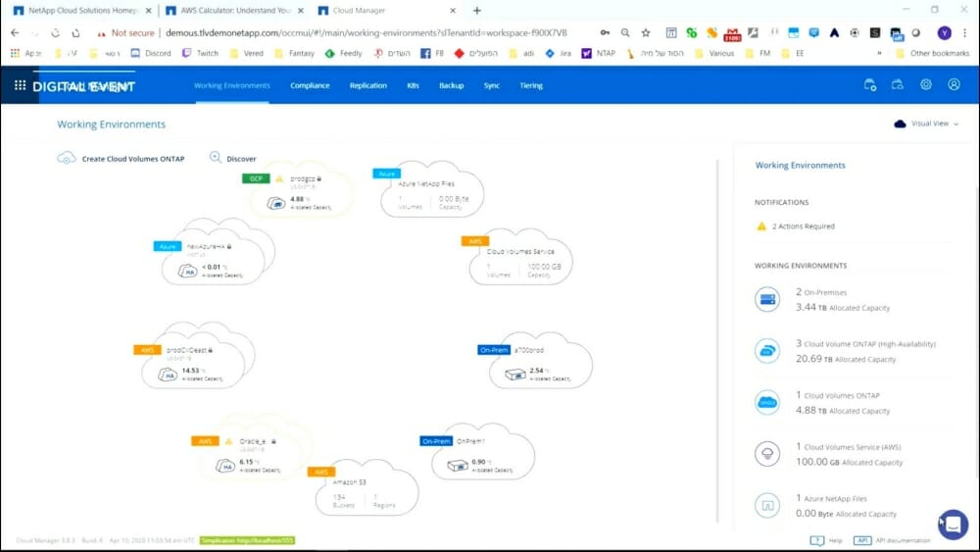Select the newAzureHA working environment cloud
The width and height of the screenshot is (980, 552).
[218, 253]
